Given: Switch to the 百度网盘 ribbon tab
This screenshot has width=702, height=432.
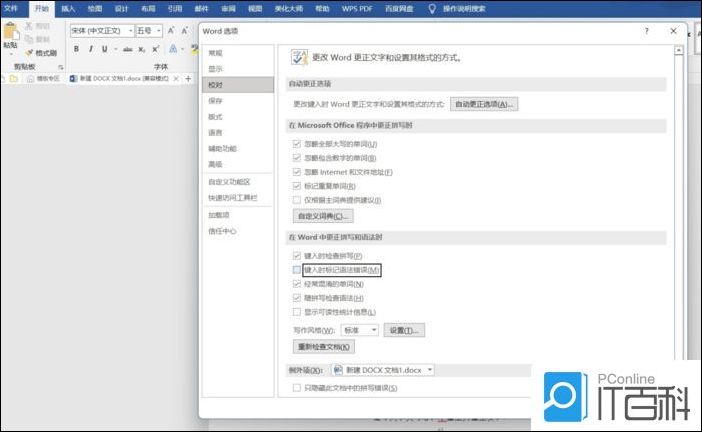Looking at the screenshot, I should coord(399,9).
